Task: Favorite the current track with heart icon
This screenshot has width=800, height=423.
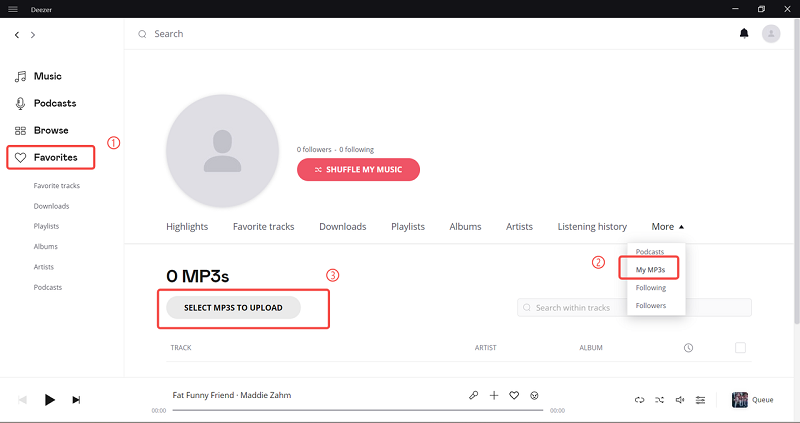Action: click(514, 396)
